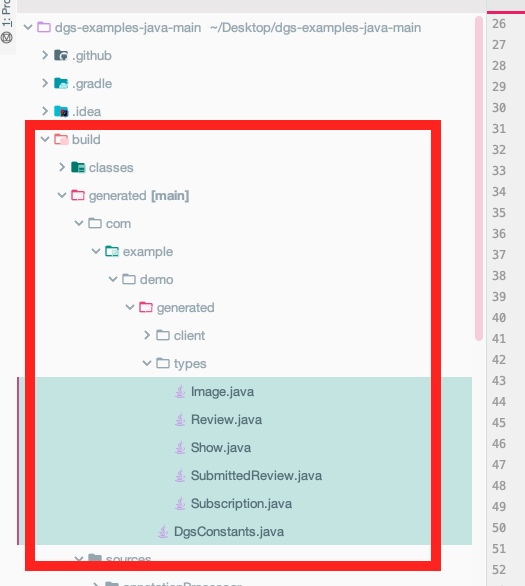
Task: Click the .idea folder icon
Action: (x=61, y=111)
